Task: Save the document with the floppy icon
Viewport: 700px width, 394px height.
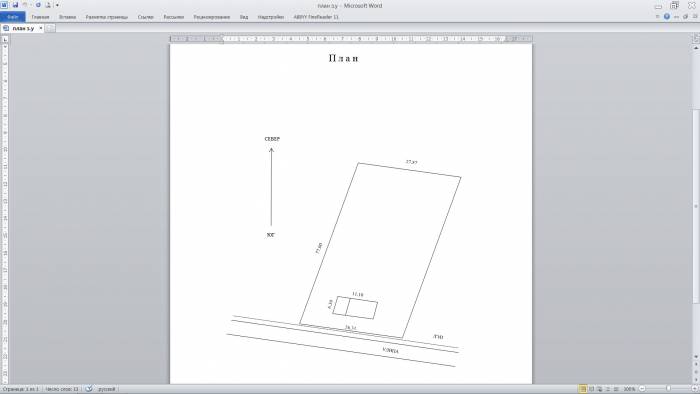Action: point(15,5)
